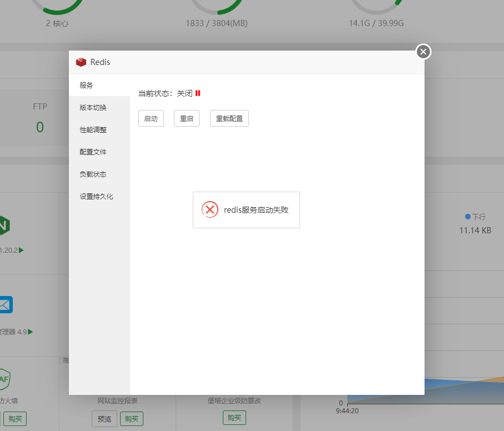Switch to the 性能调整 tab
This screenshot has height=431, width=504.
click(x=99, y=129)
